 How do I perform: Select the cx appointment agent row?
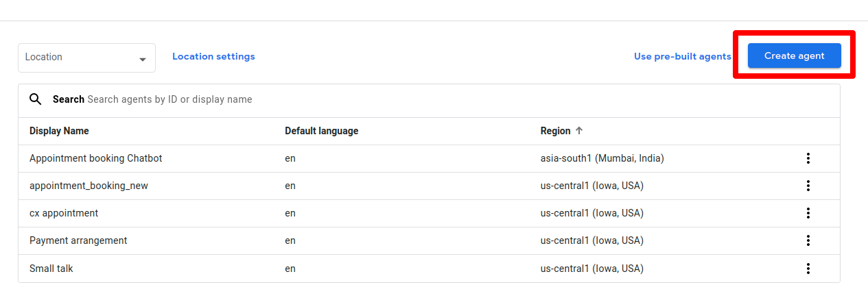(x=64, y=213)
